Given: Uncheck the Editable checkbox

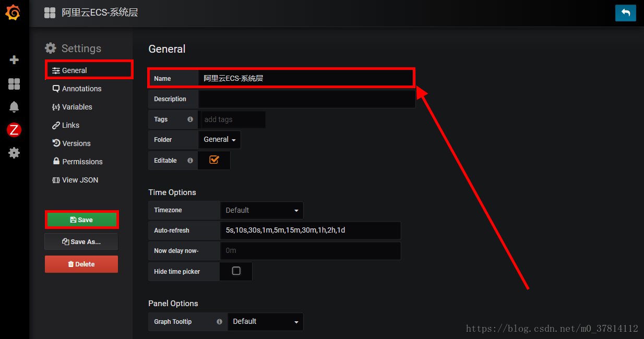Looking at the screenshot, I should [214, 160].
